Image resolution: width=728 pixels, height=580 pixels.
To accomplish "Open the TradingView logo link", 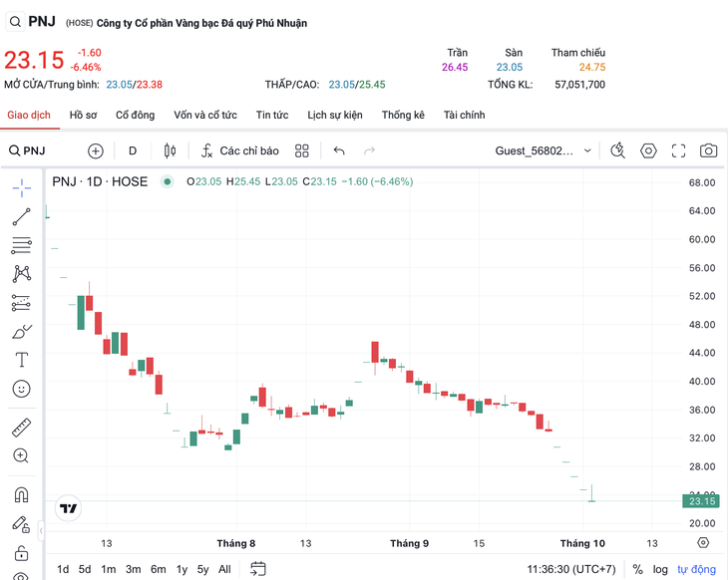I will click(x=68, y=508).
